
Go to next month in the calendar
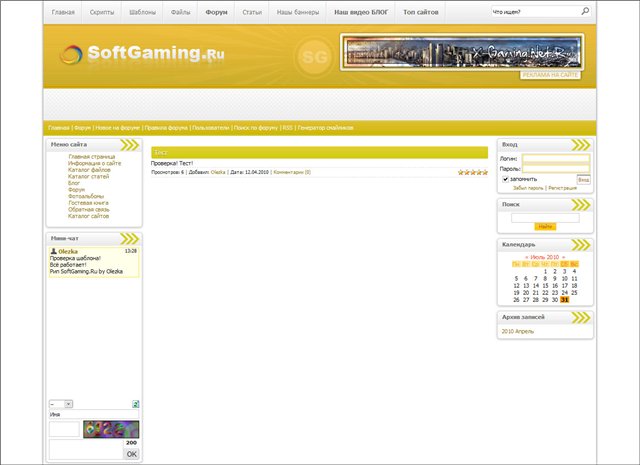click(x=563, y=257)
